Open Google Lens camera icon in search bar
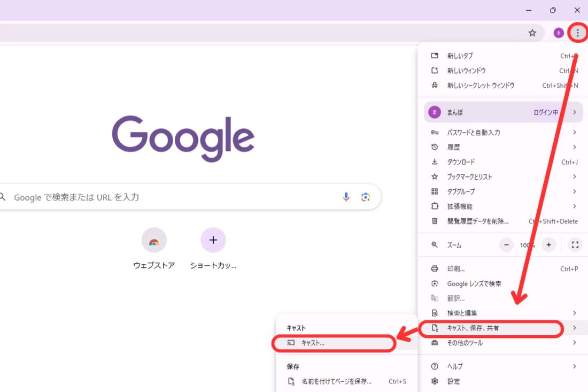 (366, 197)
